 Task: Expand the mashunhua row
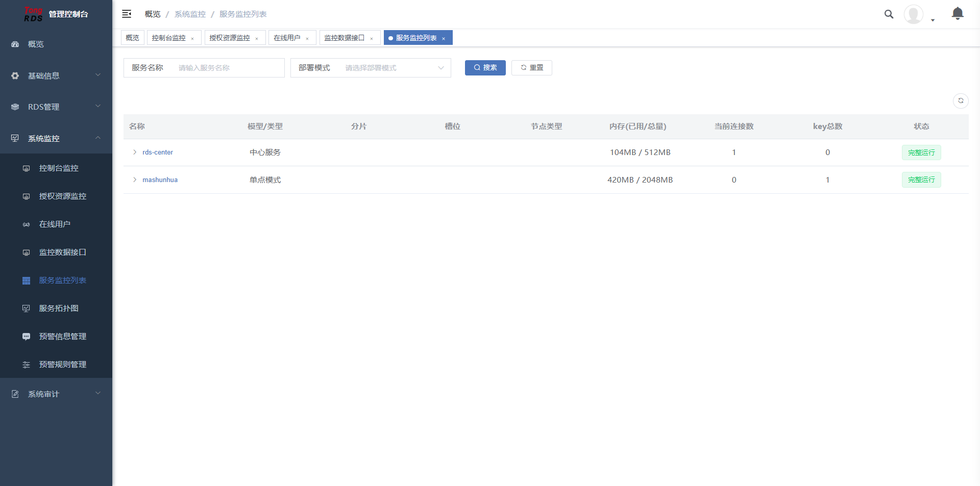tap(135, 180)
